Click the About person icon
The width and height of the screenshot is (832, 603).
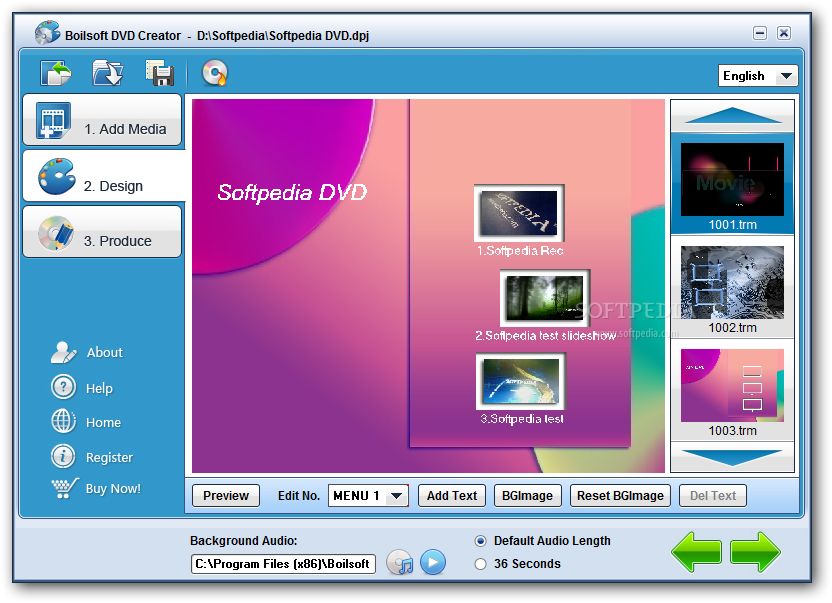[x=64, y=352]
